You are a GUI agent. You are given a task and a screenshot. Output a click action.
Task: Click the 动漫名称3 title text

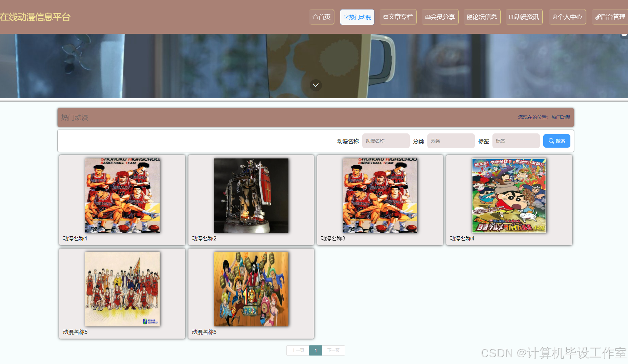tap(333, 238)
